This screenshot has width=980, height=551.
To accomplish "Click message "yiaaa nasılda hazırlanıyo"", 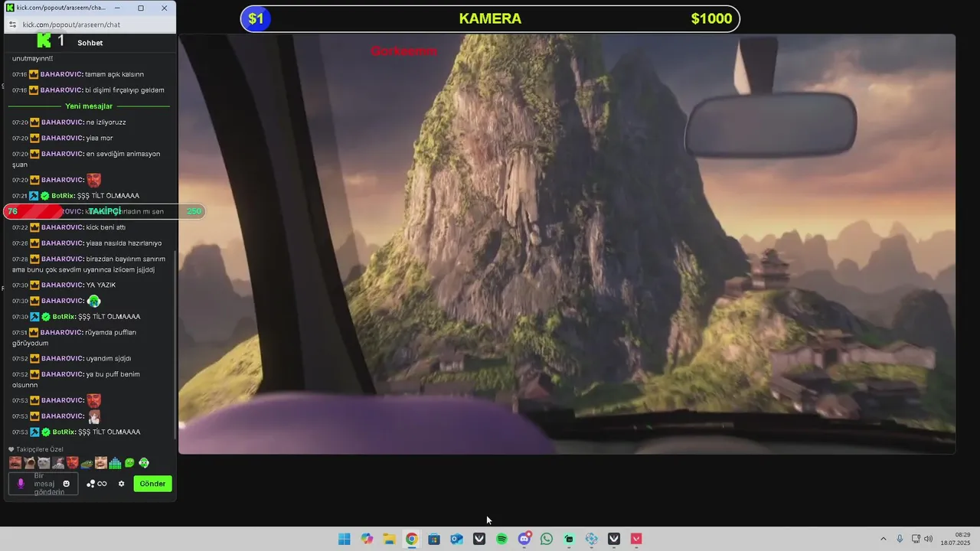I will pos(124,243).
